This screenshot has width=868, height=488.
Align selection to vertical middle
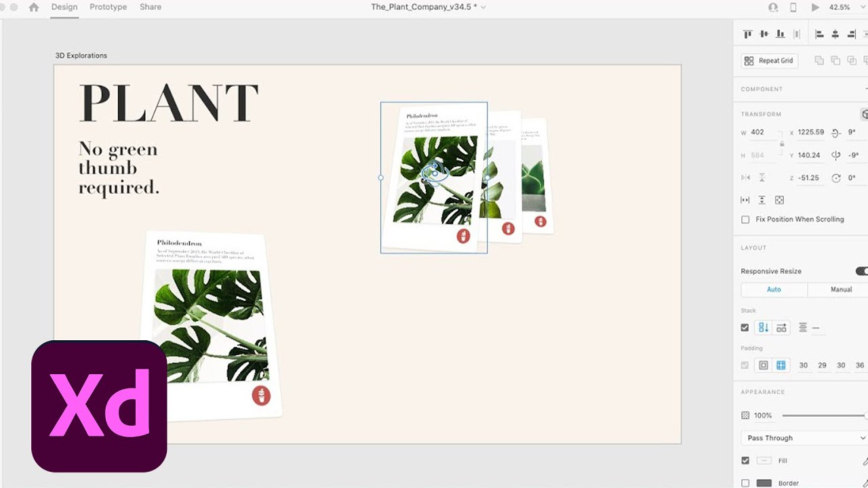pos(764,34)
